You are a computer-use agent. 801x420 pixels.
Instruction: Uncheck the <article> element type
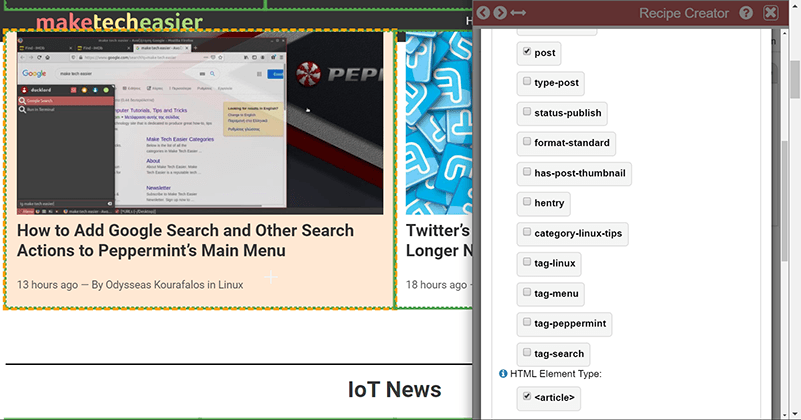pos(527,396)
